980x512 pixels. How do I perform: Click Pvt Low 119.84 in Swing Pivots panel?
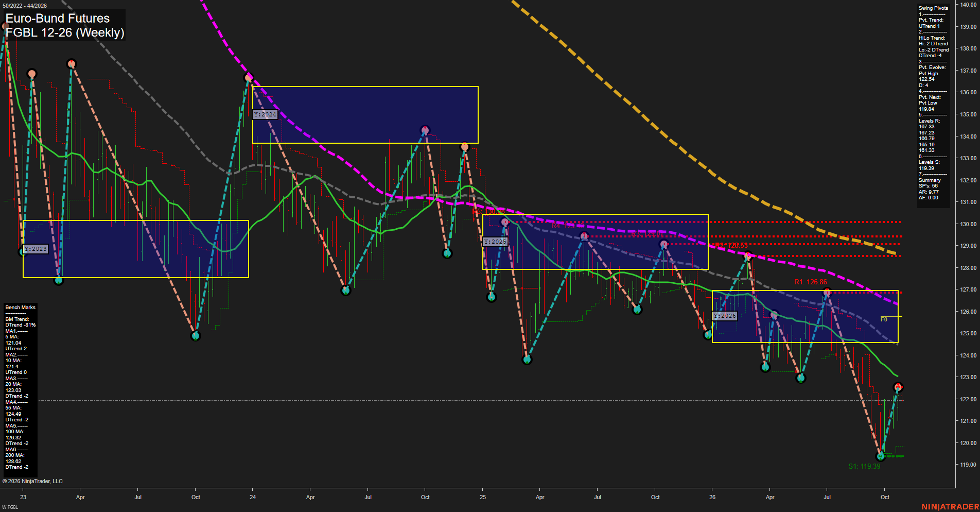tap(928, 106)
